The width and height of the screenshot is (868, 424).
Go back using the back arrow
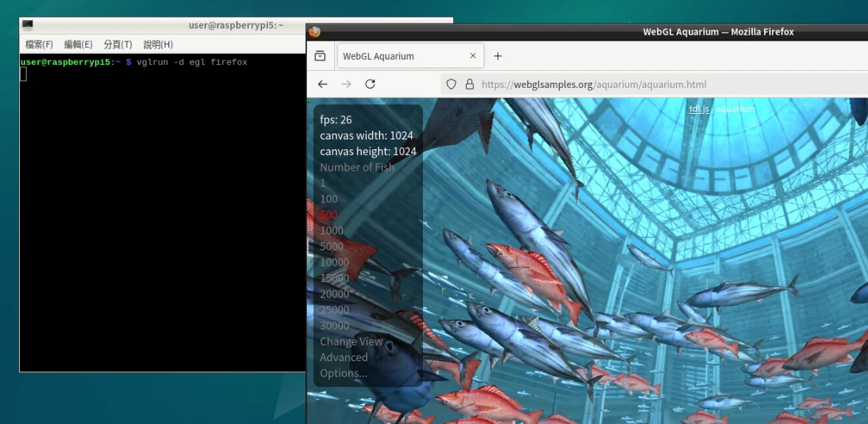tap(323, 84)
